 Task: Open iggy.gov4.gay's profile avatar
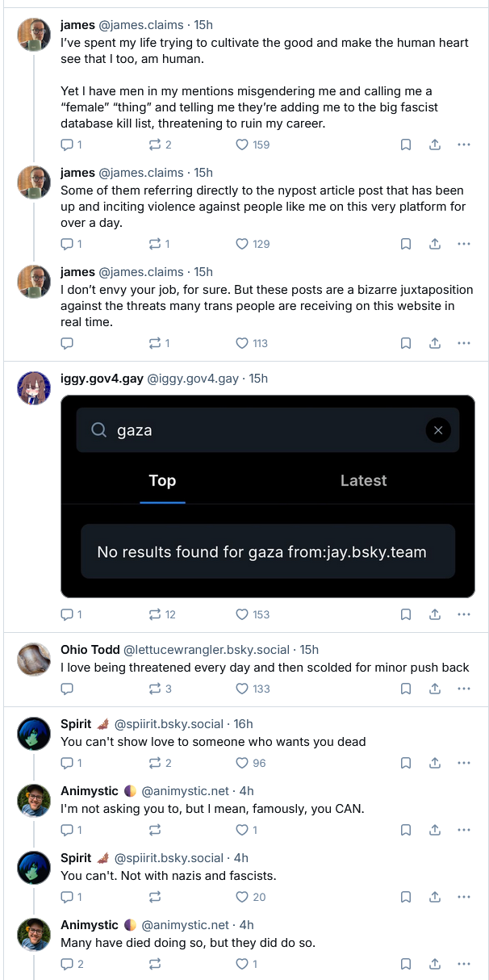pyautogui.click(x=34, y=388)
